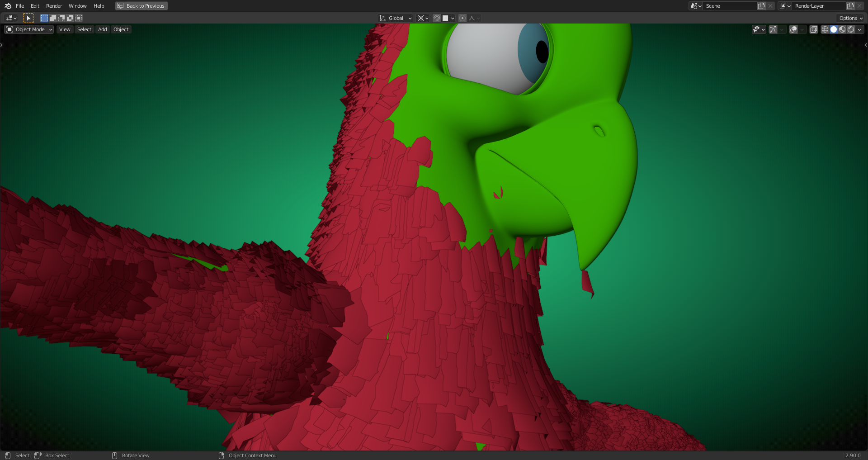Click the 2.90.0 version text
This screenshot has height=460, width=868.
tap(853, 455)
